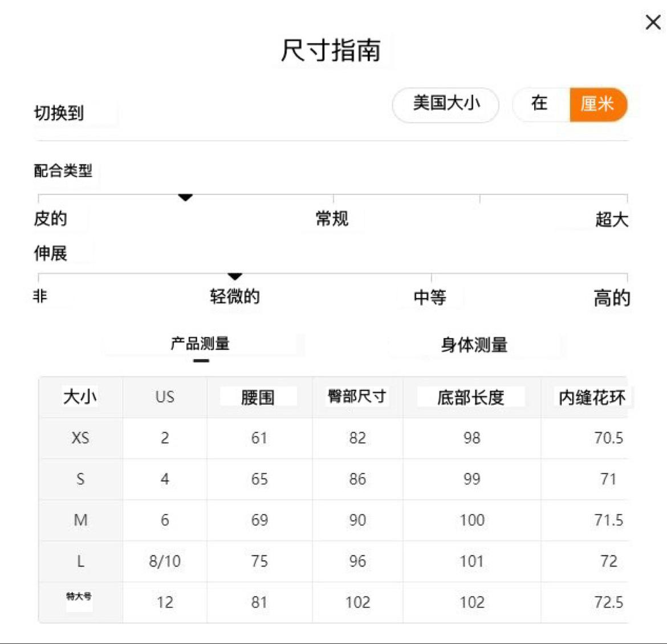Image resolution: width=667 pixels, height=644 pixels.
Task: Click the 常规 fit label
Action: pos(332,218)
